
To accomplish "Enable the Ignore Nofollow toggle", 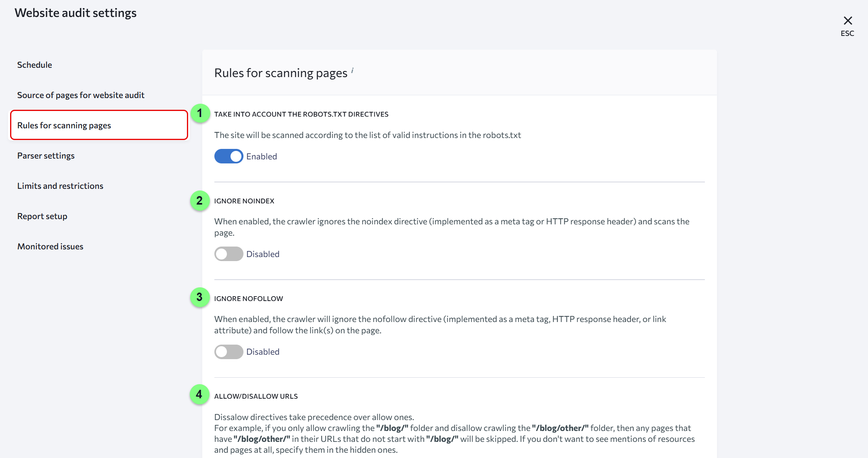I will [229, 351].
